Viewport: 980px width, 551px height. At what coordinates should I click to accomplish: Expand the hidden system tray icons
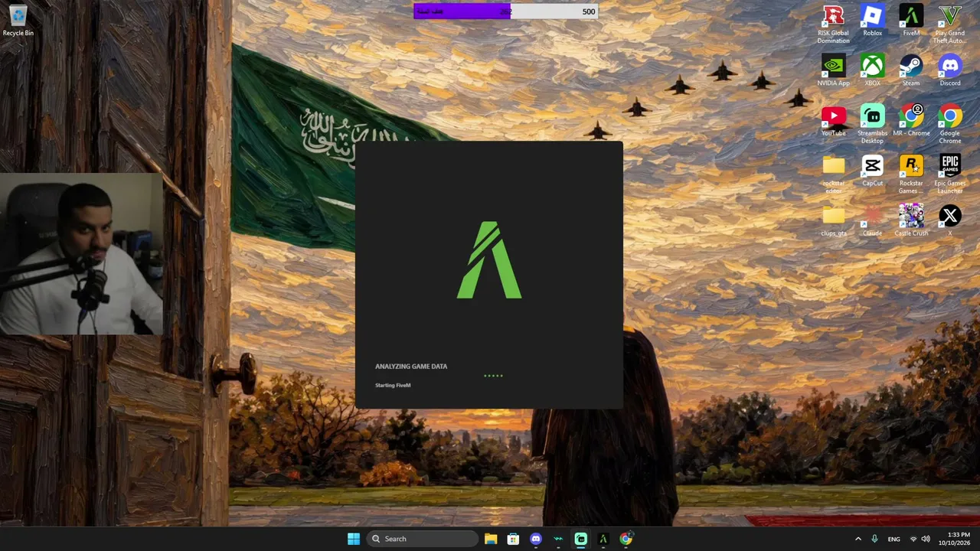coord(857,539)
